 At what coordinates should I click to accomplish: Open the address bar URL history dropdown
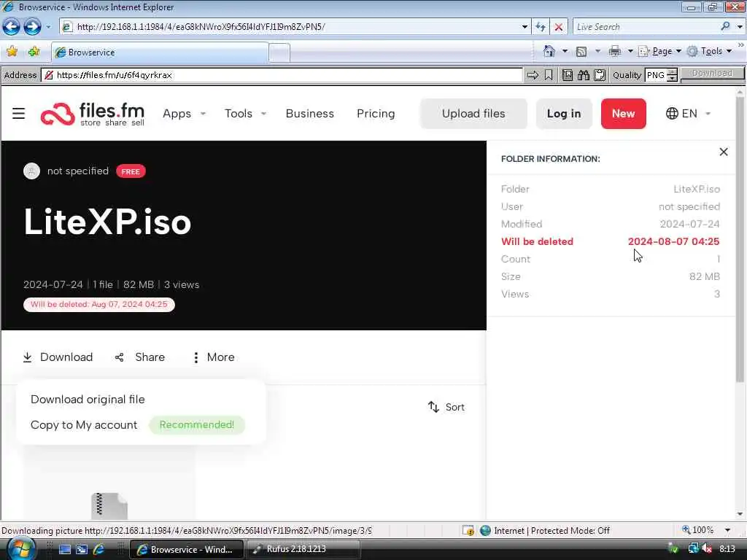pyautogui.click(x=525, y=27)
